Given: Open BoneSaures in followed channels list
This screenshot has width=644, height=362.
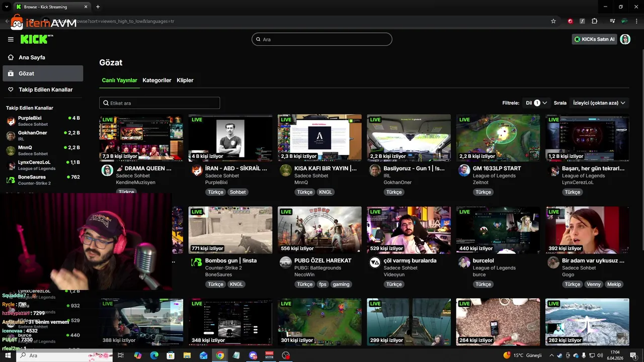Looking at the screenshot, I should (43, 180).
